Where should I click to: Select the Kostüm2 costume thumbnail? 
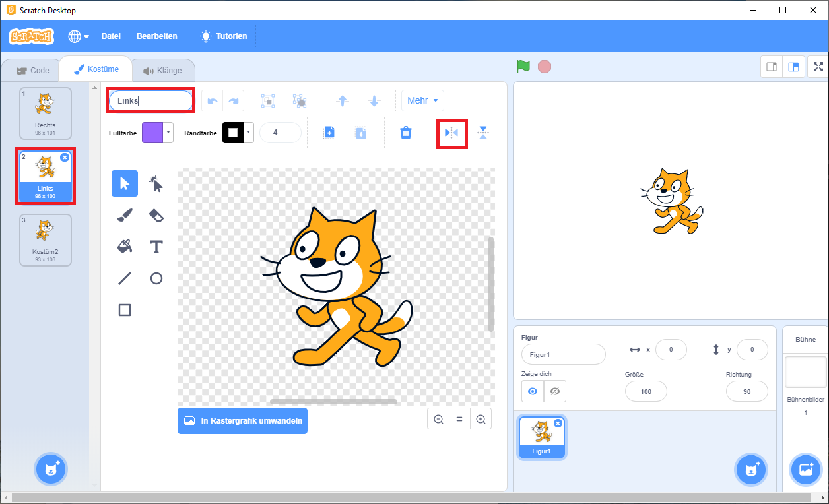[x=46, y=239]
